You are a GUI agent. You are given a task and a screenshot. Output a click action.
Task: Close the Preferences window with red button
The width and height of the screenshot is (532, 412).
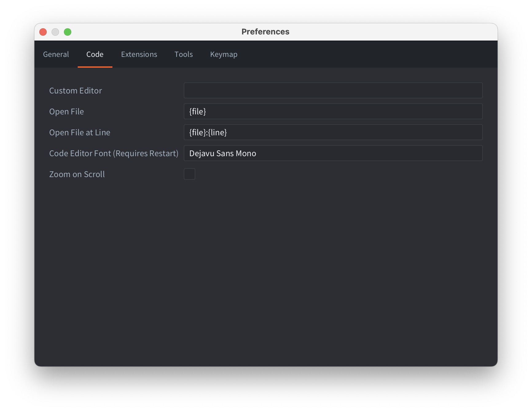coord(43,32)
